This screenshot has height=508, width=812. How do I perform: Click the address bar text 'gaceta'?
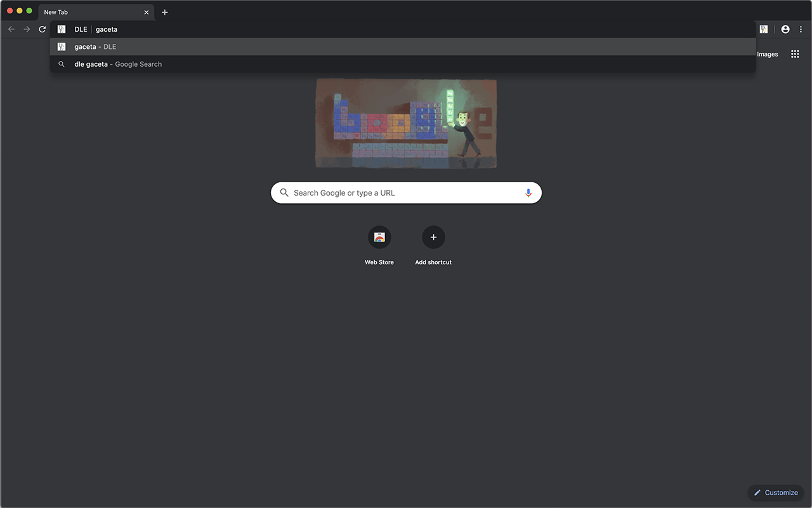(x=107, y=29)
